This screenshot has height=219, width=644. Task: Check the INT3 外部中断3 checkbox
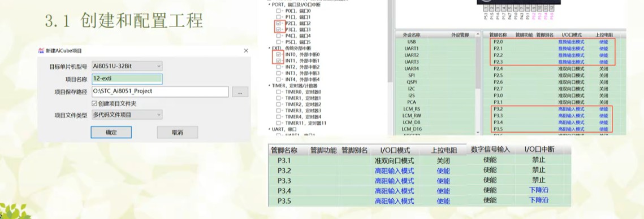click(x=279, y=73)
